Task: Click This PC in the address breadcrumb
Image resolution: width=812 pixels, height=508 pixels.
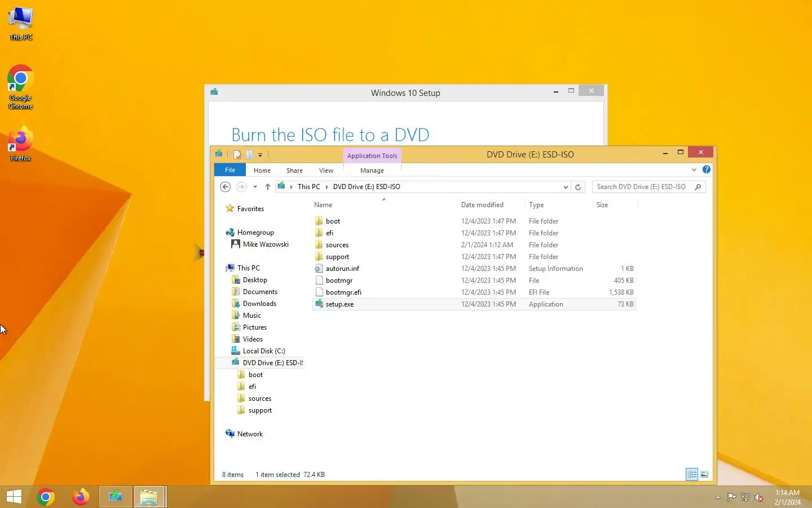Action: click(x=308, y=187)
